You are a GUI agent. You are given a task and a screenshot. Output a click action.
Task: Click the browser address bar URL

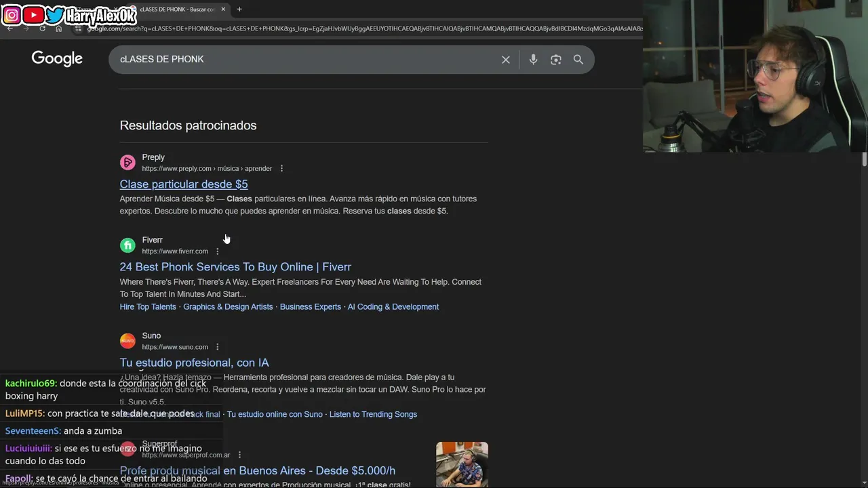pyautogui.click(x=365, y=28)
